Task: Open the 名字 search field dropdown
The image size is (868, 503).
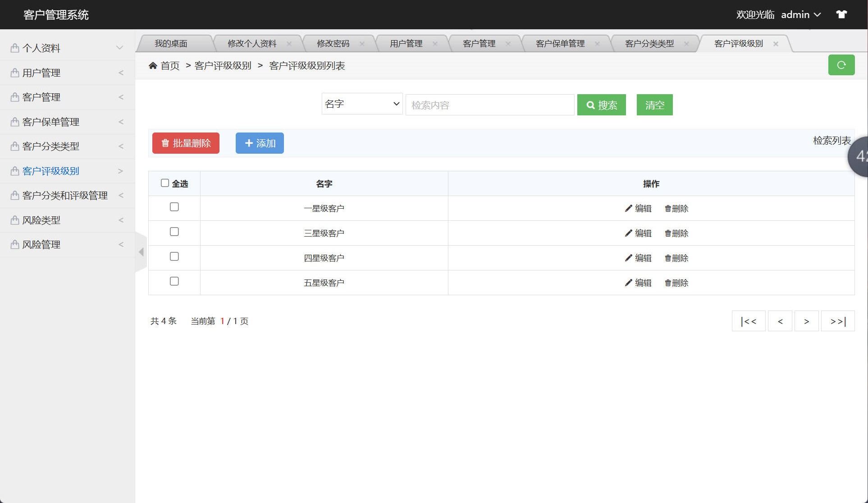Action: (361, 104)
